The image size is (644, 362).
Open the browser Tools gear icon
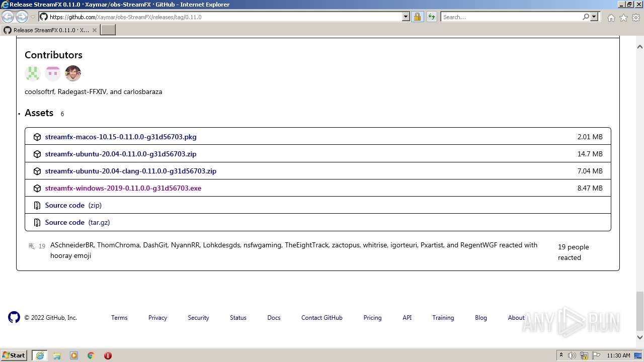[636, 18]
